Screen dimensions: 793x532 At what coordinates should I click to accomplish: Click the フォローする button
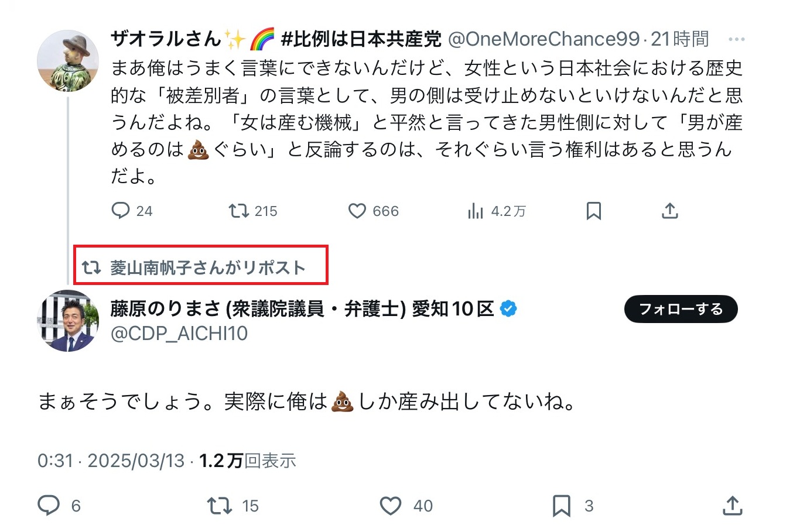681,309
